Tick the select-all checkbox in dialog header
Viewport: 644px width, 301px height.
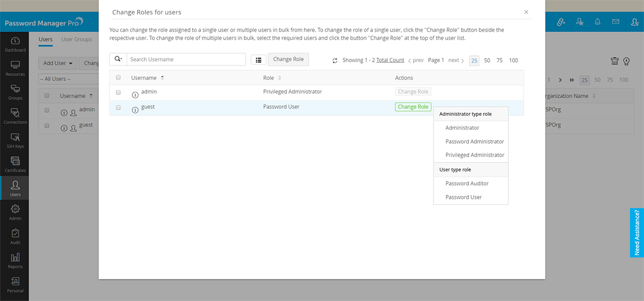coord(118,78)
